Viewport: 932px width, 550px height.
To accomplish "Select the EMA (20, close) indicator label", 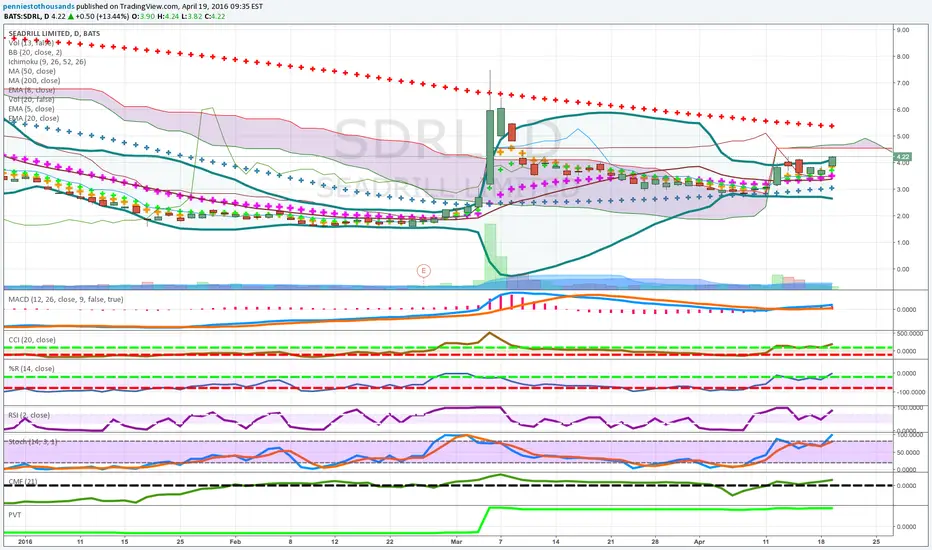I will pos(34,118).
